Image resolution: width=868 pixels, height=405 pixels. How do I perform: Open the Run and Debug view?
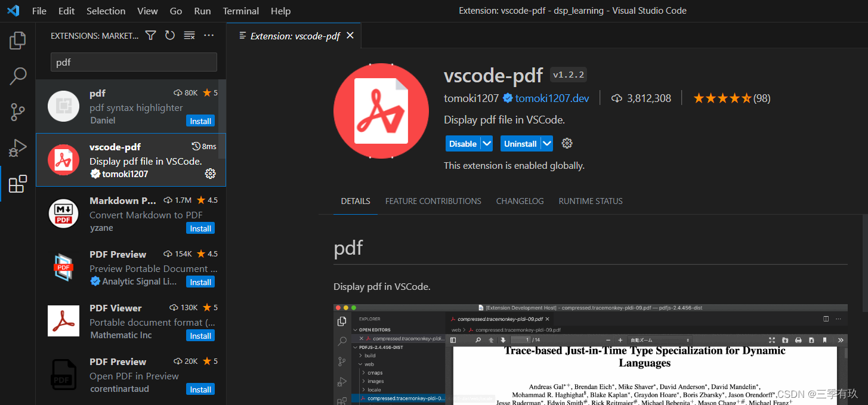(x=17, y=147)
